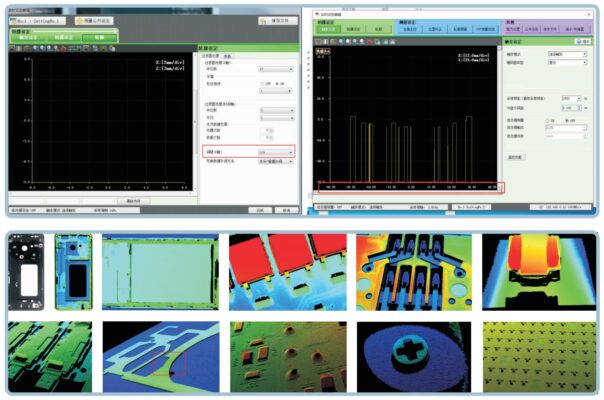Screen dimensions: 604x400
Task: Click the yellow-green dotted surface thumbnail
Action: coord(539,357)
